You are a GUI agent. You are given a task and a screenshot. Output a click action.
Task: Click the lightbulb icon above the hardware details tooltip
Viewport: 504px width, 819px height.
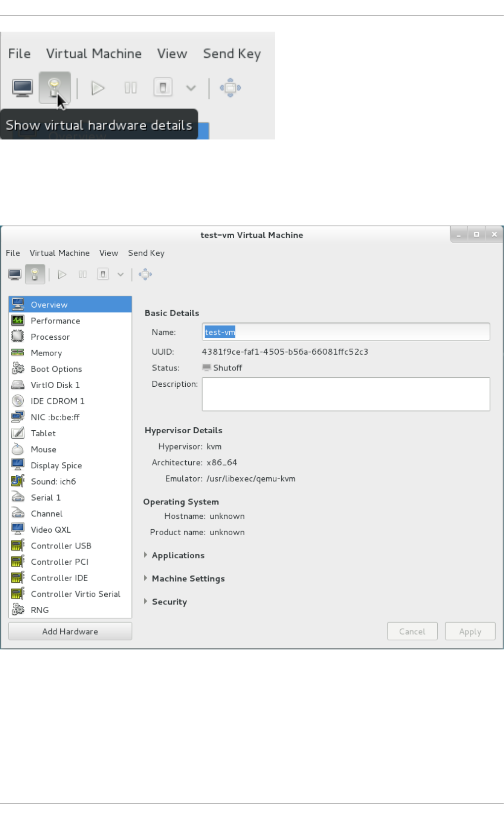coord(54,88)
